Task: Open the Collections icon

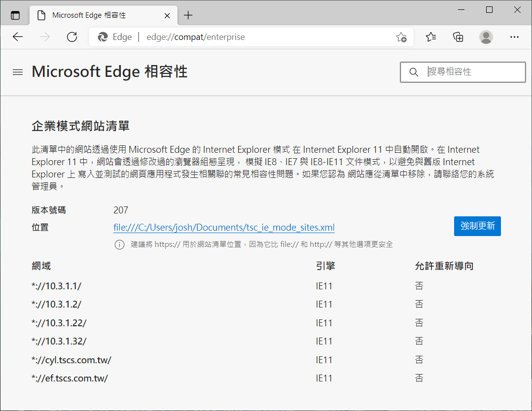Action: click(458, 37)
